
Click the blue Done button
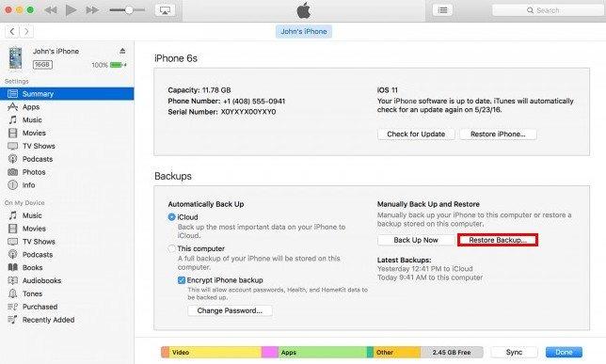564,352
